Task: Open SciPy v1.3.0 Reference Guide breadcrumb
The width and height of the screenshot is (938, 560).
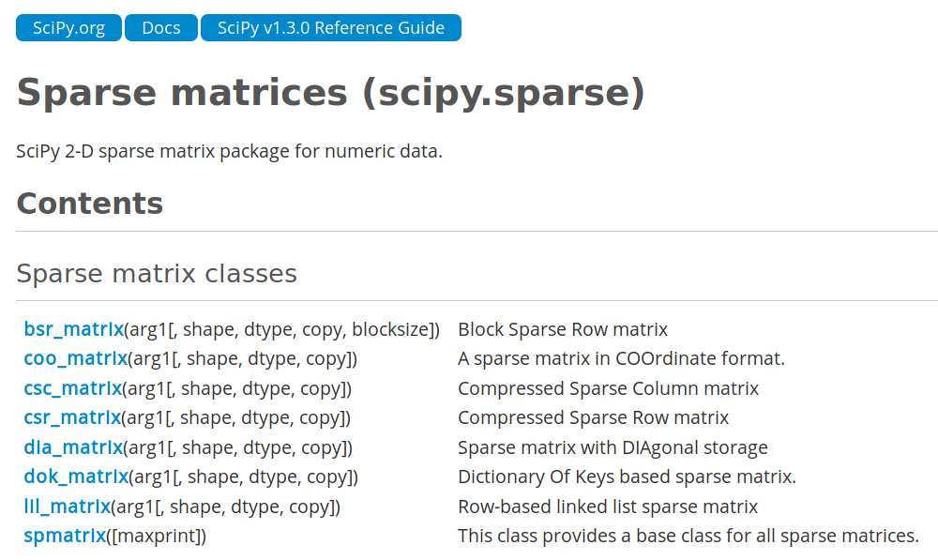Action: [331, 28]
